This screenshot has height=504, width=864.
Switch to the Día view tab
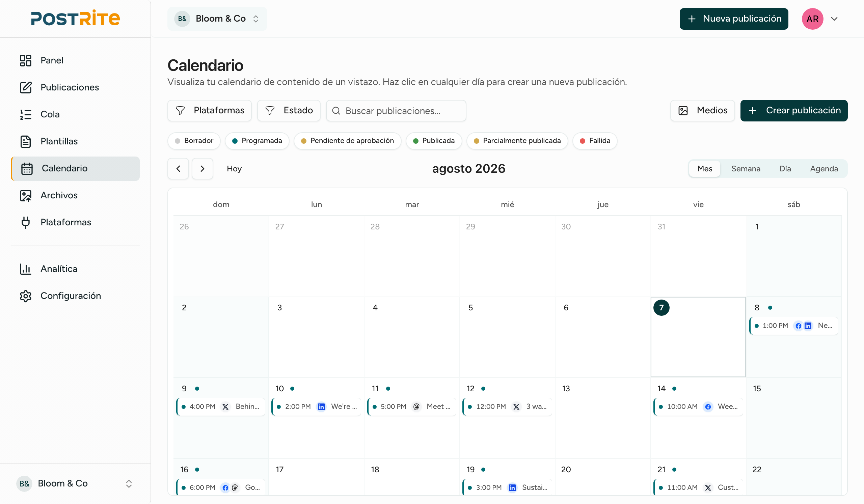785,169
